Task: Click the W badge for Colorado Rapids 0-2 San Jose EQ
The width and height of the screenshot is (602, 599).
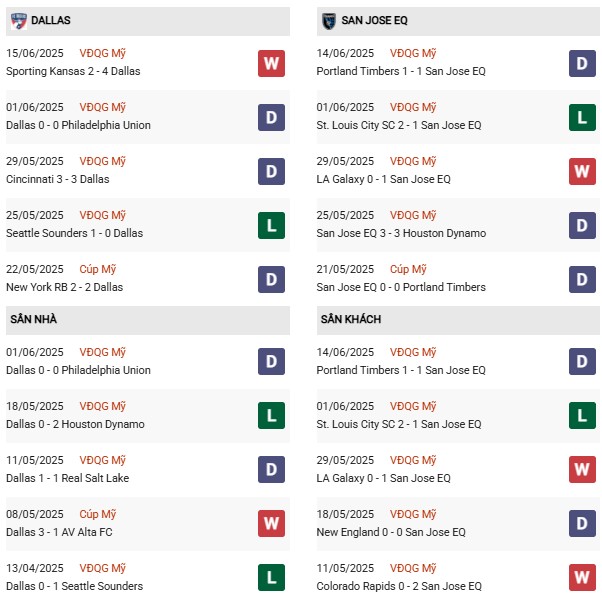Action: tap(582, 577)
